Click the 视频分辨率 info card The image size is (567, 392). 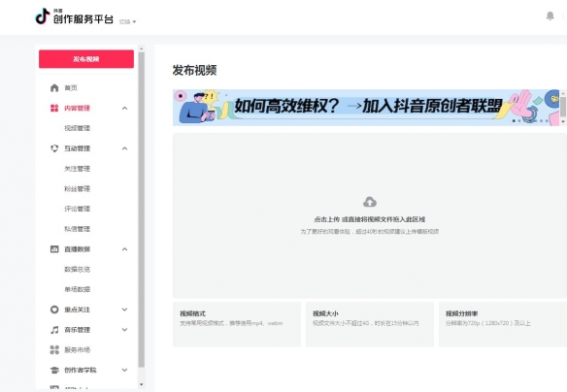(x=503, y=324)
